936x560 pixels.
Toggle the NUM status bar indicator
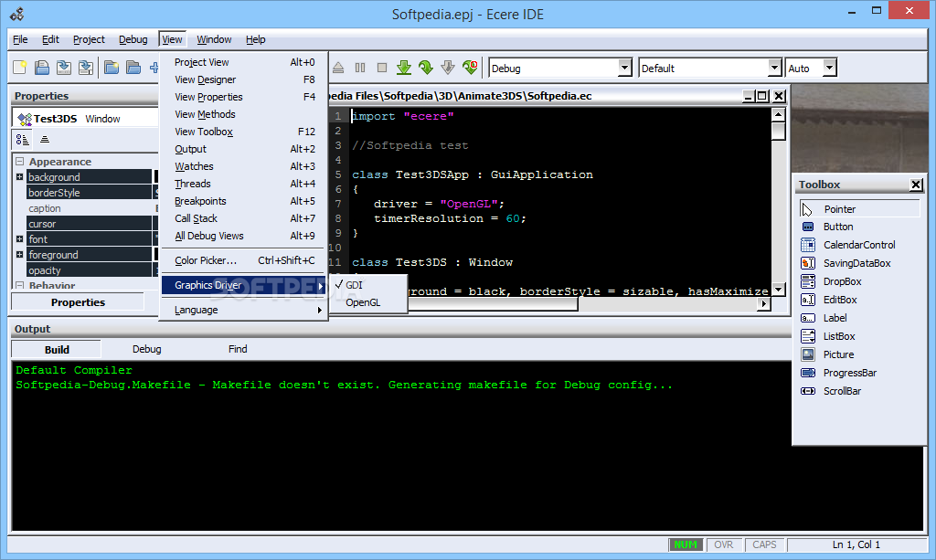686,544
